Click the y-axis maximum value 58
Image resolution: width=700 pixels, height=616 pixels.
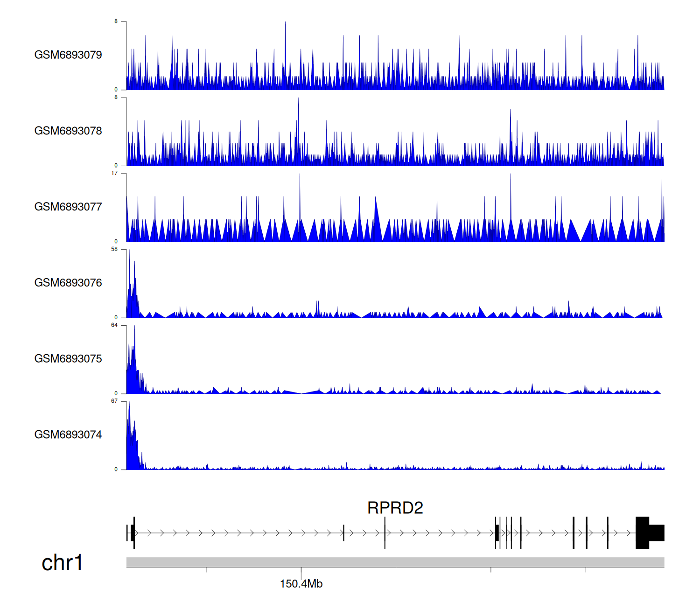pos(114,249)
